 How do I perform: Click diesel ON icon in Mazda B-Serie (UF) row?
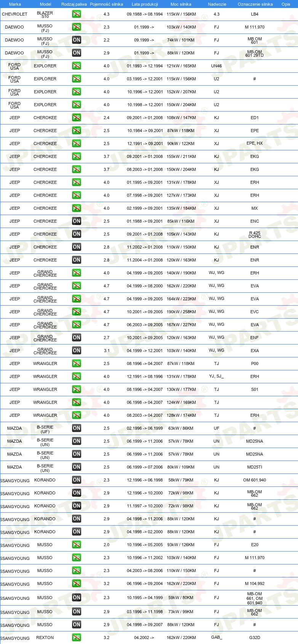(77, 428)
